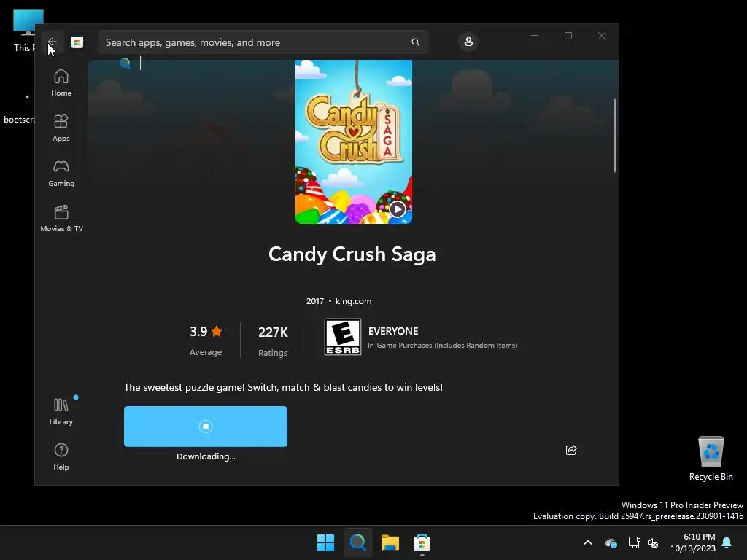Maximize the Microsoft Store window

pos(568,36)
